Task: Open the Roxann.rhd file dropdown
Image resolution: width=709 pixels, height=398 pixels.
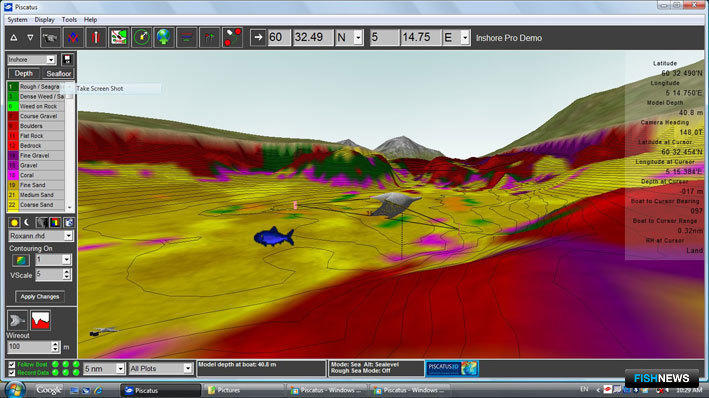Action: click(x=40, y=236)
